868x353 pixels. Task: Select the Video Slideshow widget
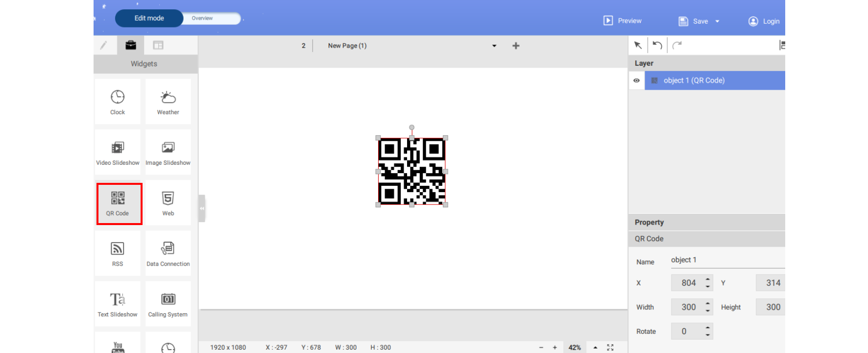coord(118,152)
